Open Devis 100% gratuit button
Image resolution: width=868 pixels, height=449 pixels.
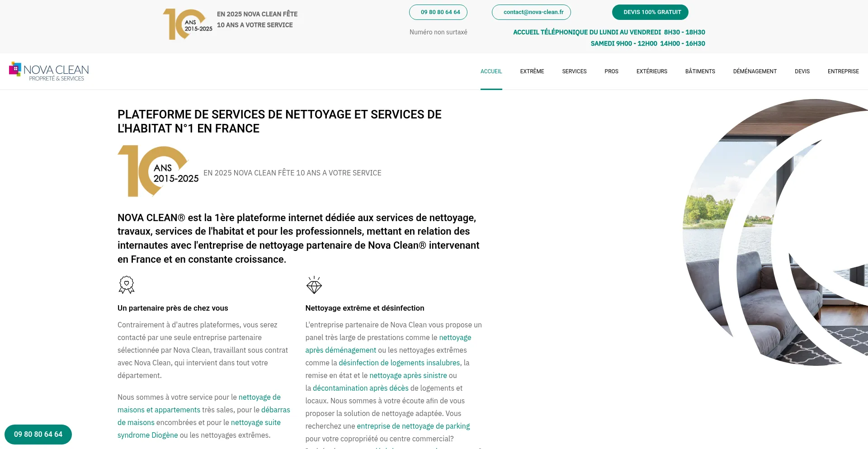tap(650, 12)
